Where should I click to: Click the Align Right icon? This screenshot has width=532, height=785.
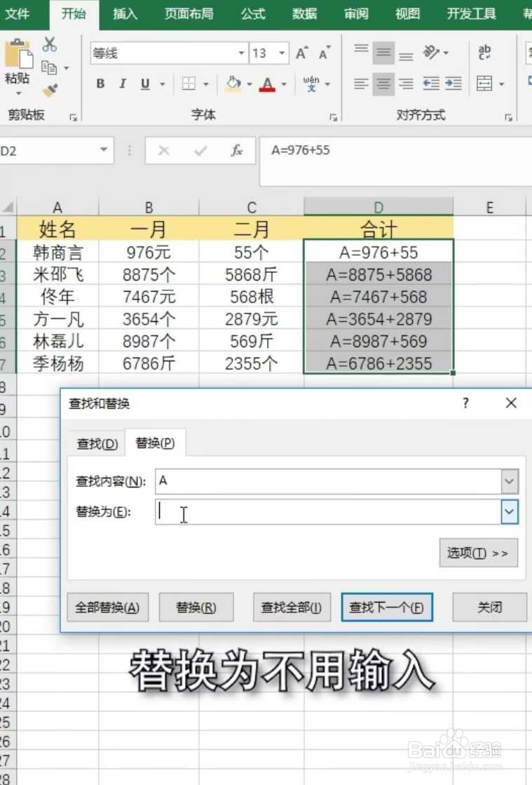406,83
